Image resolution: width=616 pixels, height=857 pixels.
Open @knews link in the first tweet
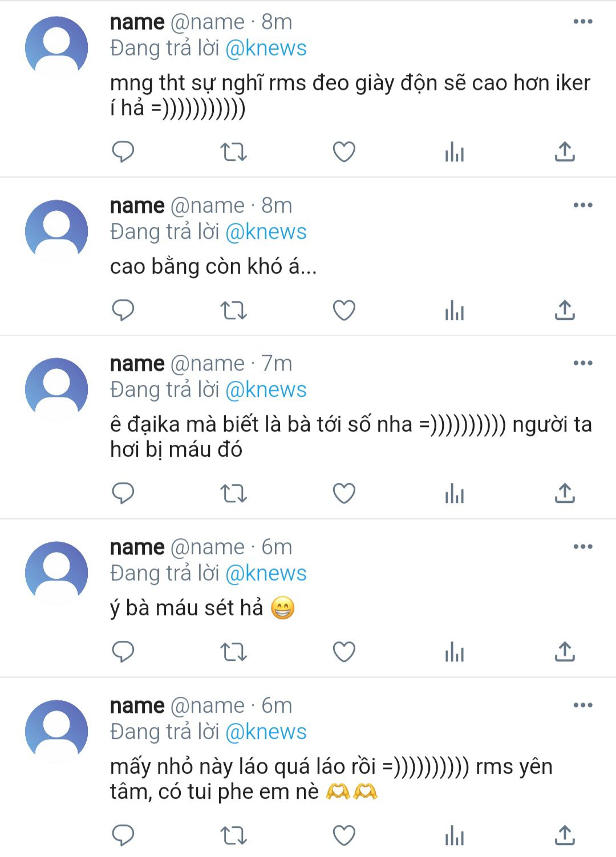(x=266, y=48)
